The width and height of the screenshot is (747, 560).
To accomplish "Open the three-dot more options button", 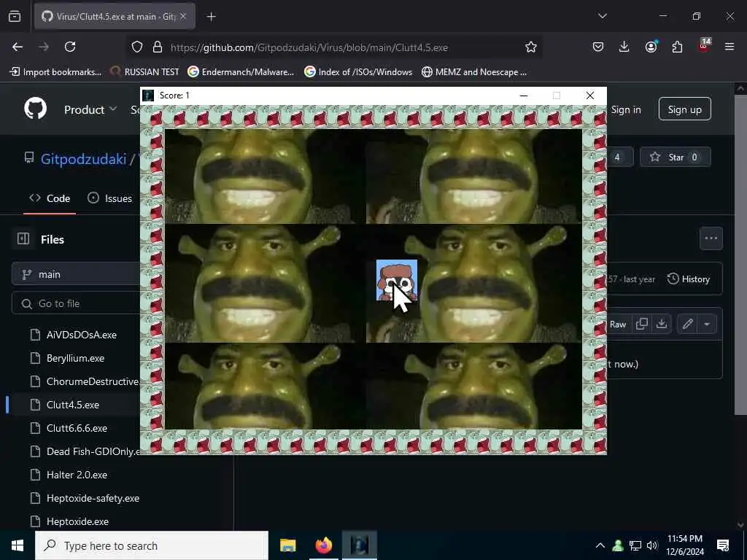I will [711, 238].
